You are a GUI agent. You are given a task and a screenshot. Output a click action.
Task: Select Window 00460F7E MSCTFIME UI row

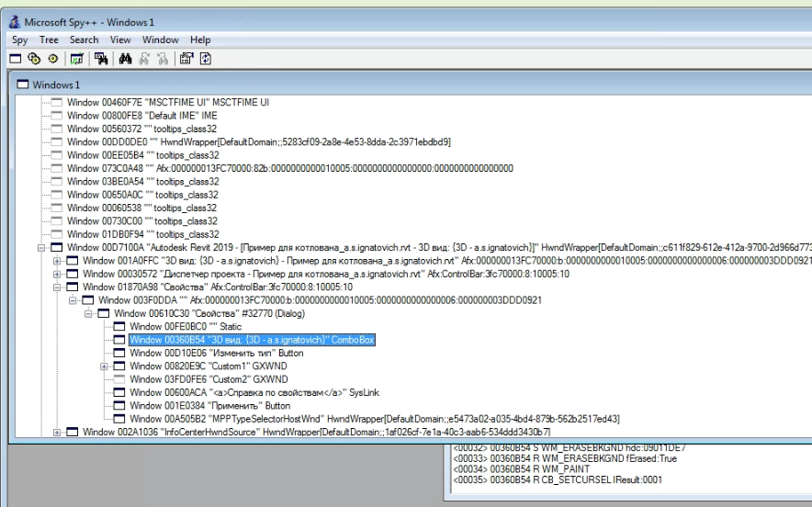(x=168, y=103)
